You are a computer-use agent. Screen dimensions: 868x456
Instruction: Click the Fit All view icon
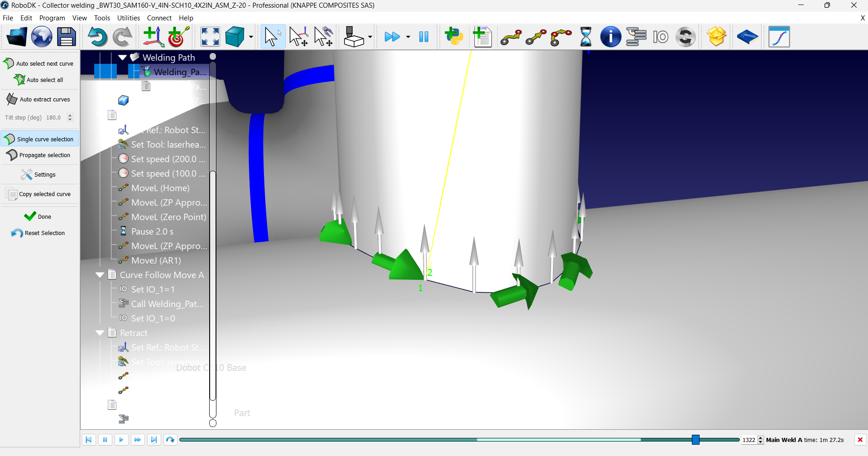pos(210,37)
